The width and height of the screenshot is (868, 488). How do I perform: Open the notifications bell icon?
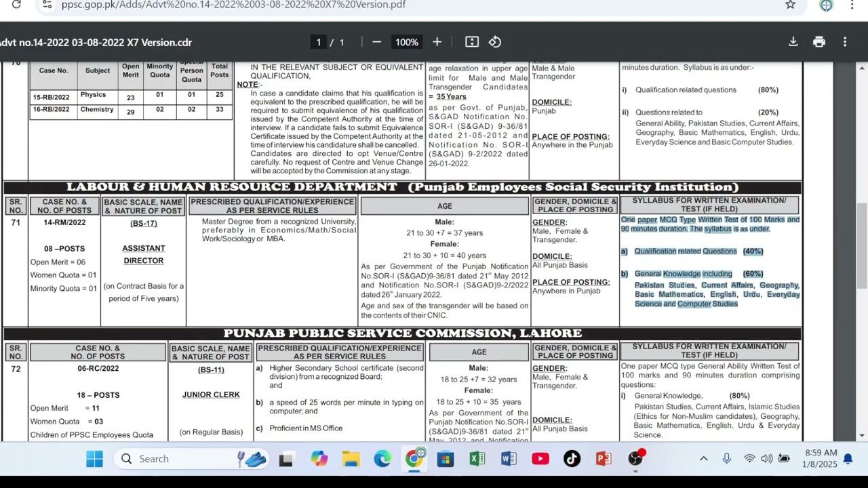point(848,459)
